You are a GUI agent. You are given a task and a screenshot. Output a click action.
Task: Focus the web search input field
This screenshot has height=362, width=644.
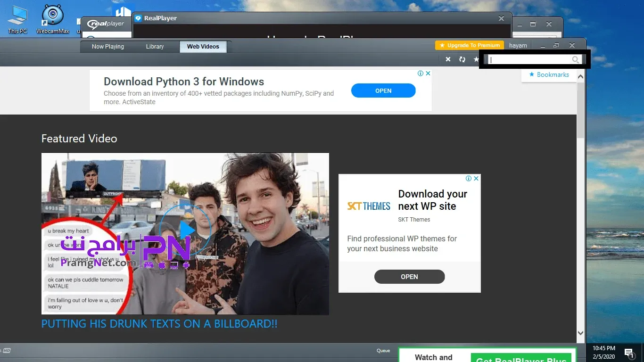point(529,60)
